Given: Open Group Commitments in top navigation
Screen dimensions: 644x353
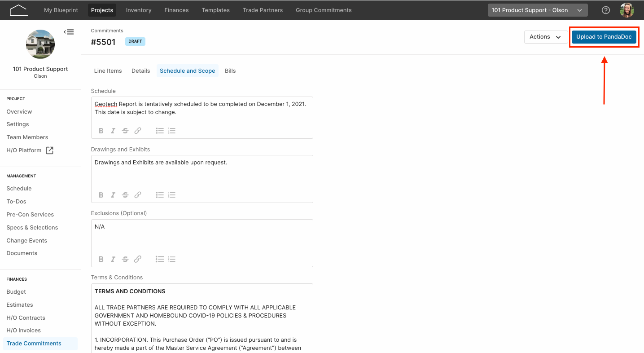Looking at the screenshot, I should [324, 10].
